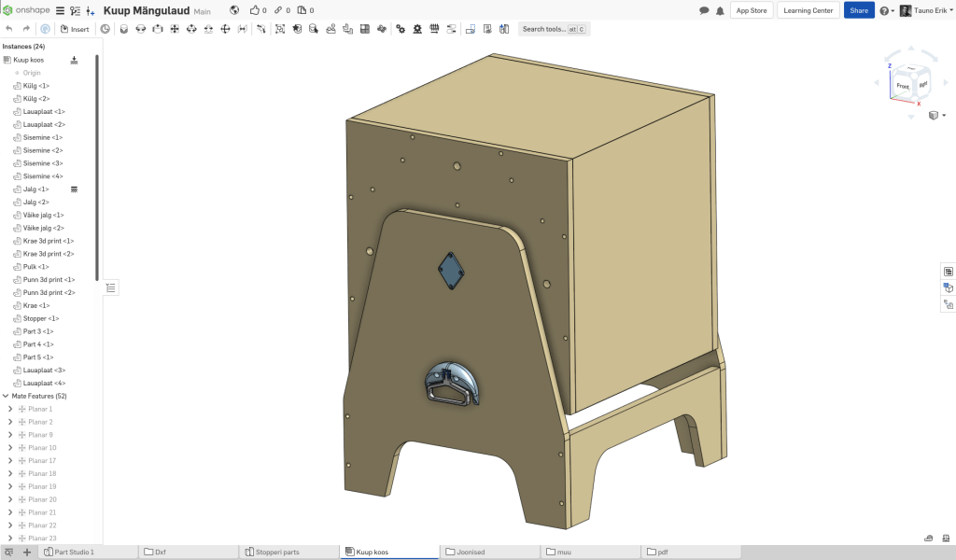Select the Lauaplaat <1> instance

pyautogui.click(x=43, y=111)
